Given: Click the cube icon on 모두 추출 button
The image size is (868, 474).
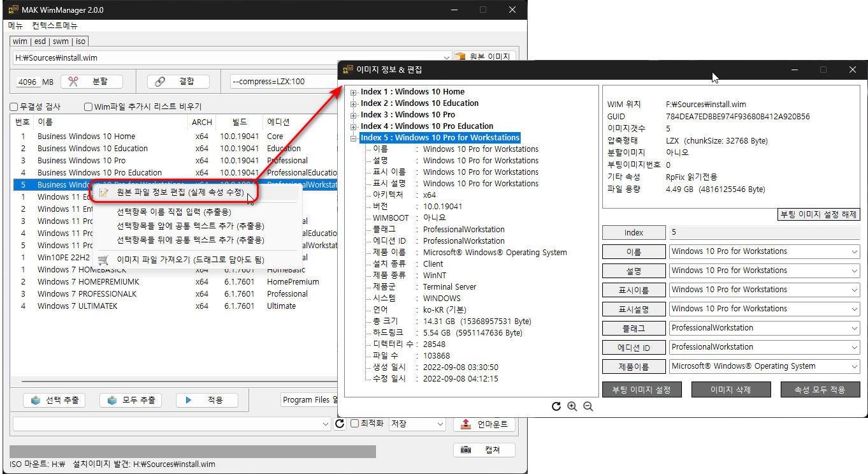Looking at the screenshot, I should click(x=112, y=400).
